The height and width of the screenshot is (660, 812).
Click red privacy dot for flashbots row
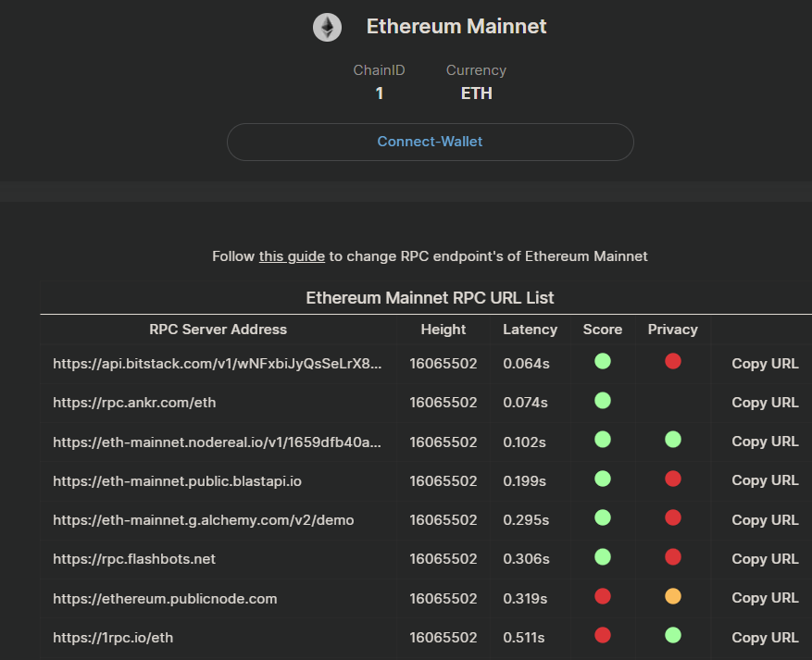(673, 557)
